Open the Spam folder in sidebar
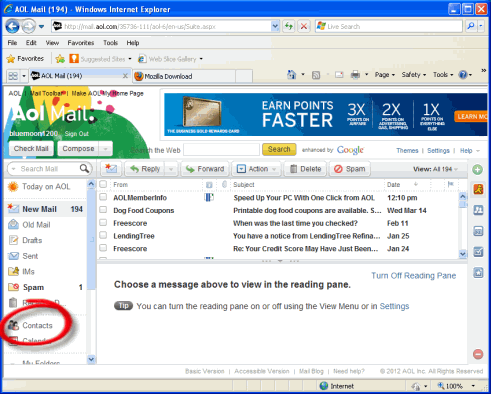 pos(33,287)
